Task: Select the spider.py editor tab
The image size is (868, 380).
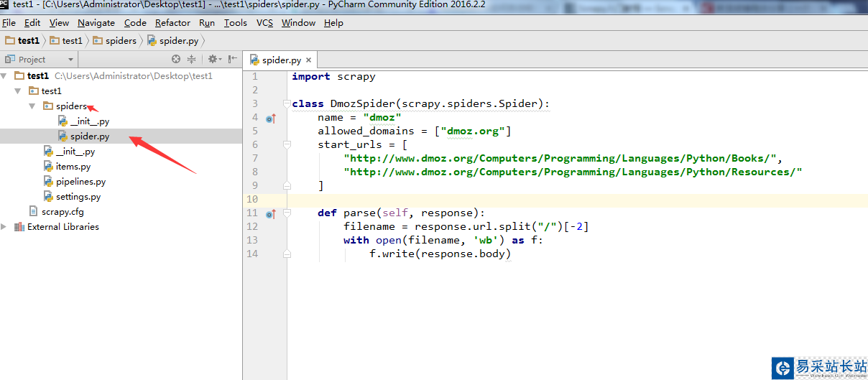Action: coord(281,60)
